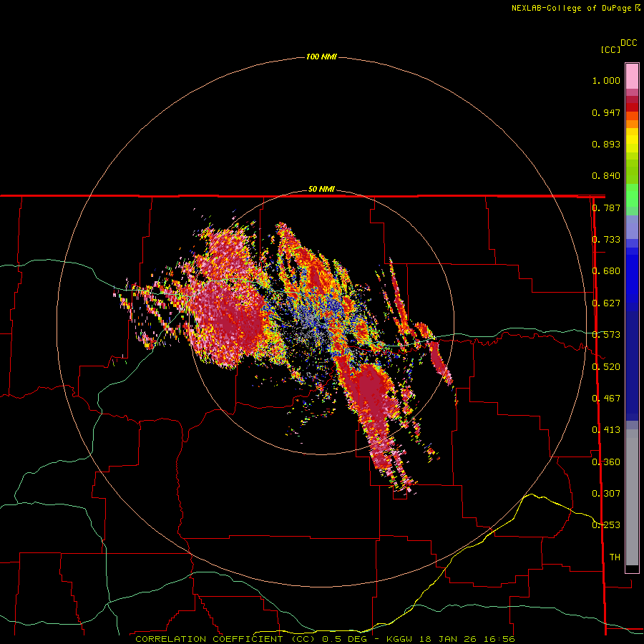Select the 1.000 scale value
This screenshot has height=644, width=644.
pos(606,80)
